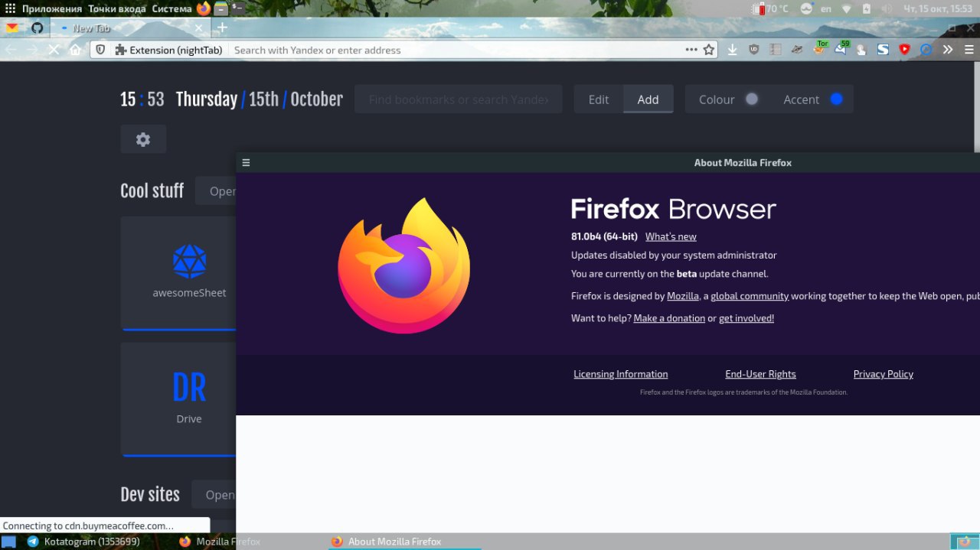Launch the terminal from top panel
The image size is (980, 550).
[x=238, y=8]
